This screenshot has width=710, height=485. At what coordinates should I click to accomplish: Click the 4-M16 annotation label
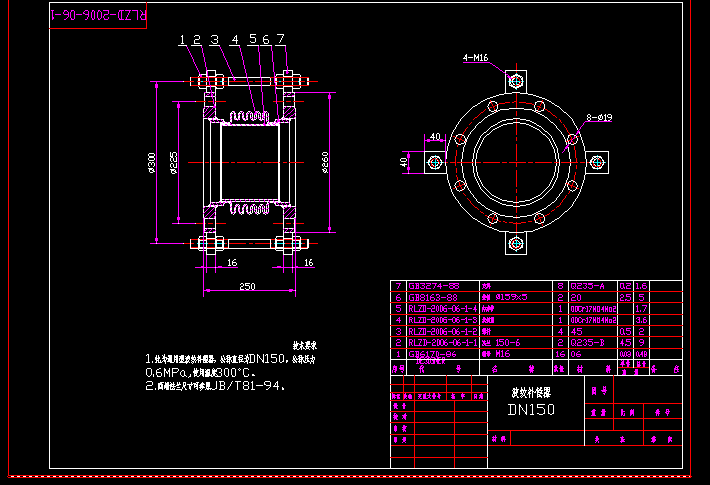click(x=475, y=59)
